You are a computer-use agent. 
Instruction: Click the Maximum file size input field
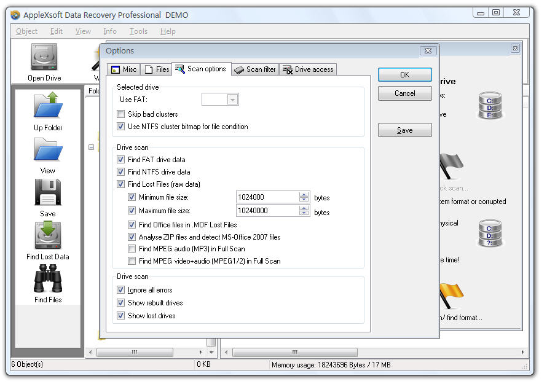tap(267, 210)
